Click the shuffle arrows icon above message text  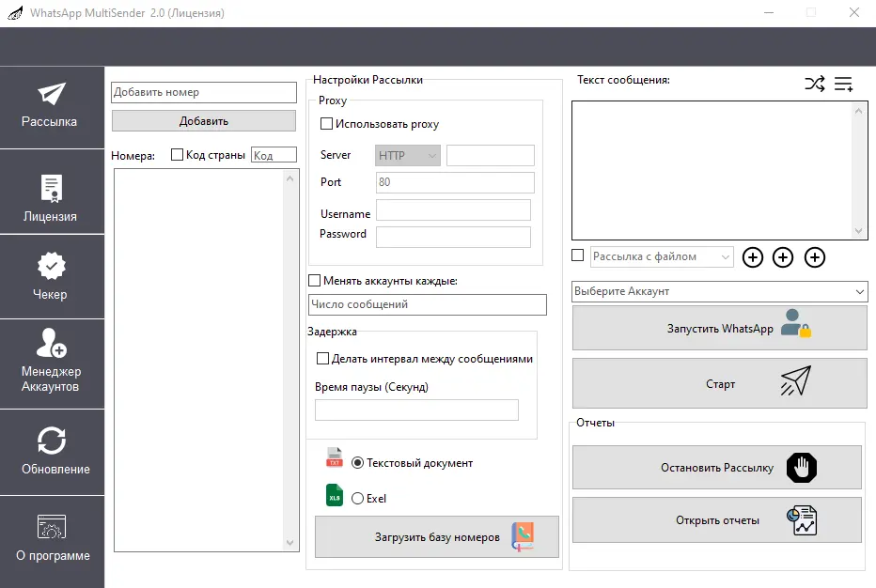[x=815, y=84]
